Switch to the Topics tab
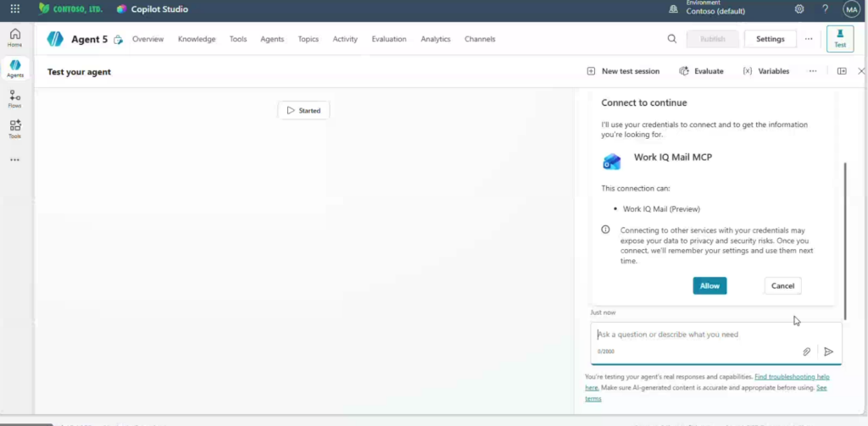 309,39
